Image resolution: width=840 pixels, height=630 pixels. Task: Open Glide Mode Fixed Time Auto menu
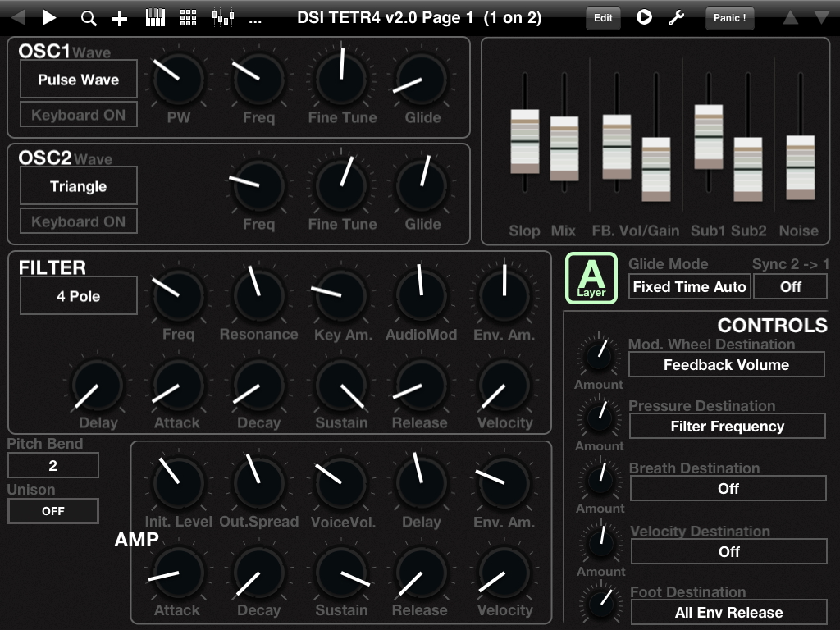689,287
